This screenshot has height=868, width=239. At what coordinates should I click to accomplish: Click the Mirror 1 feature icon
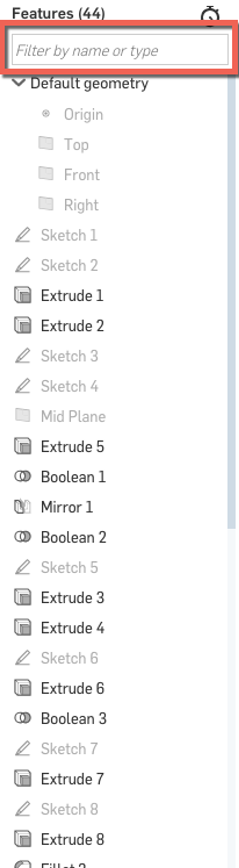click(23, 507)
